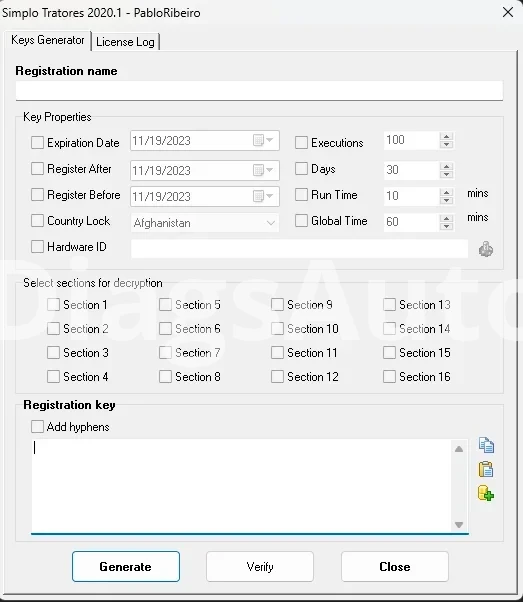Switch to the Keys Generator tab
Image resolution: width=523 pixels, height=602 pixels.
(48, 40)
